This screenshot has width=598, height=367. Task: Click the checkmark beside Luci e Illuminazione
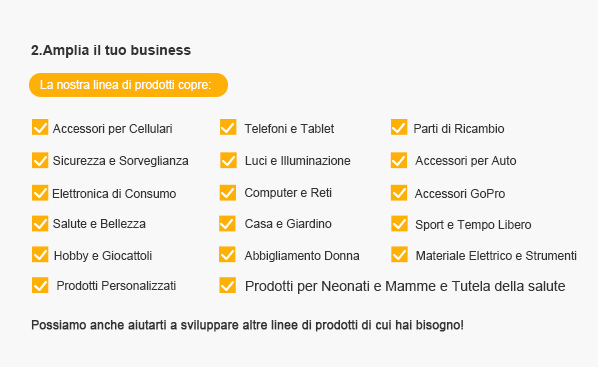(228, 160)
